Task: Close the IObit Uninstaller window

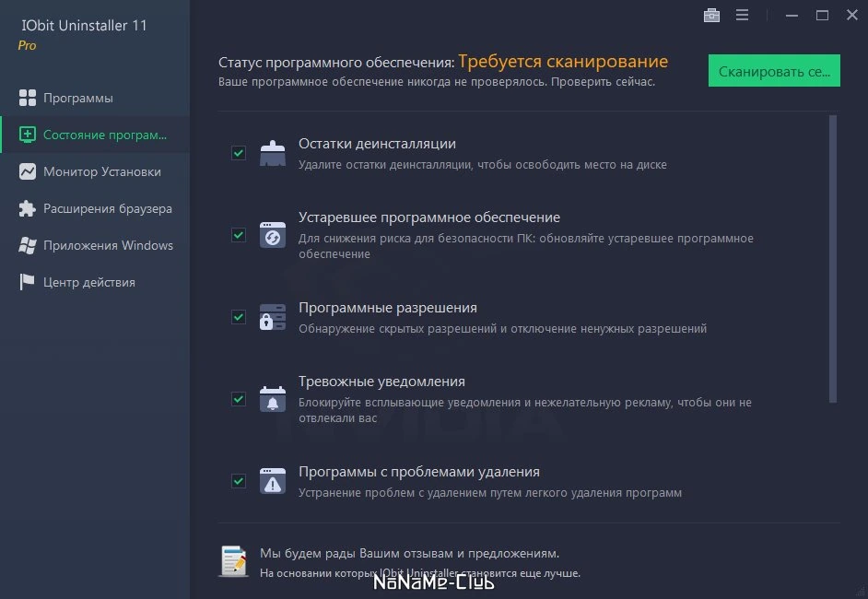Action: tap(852, 15)
